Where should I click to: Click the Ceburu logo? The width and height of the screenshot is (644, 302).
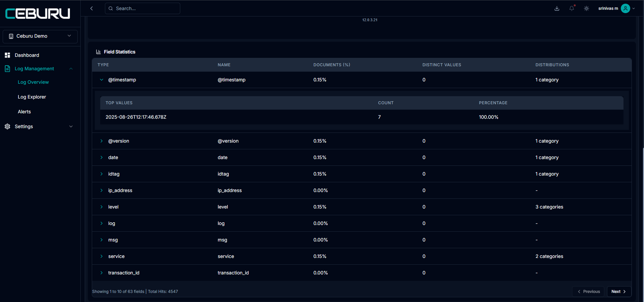pos(38,13)
